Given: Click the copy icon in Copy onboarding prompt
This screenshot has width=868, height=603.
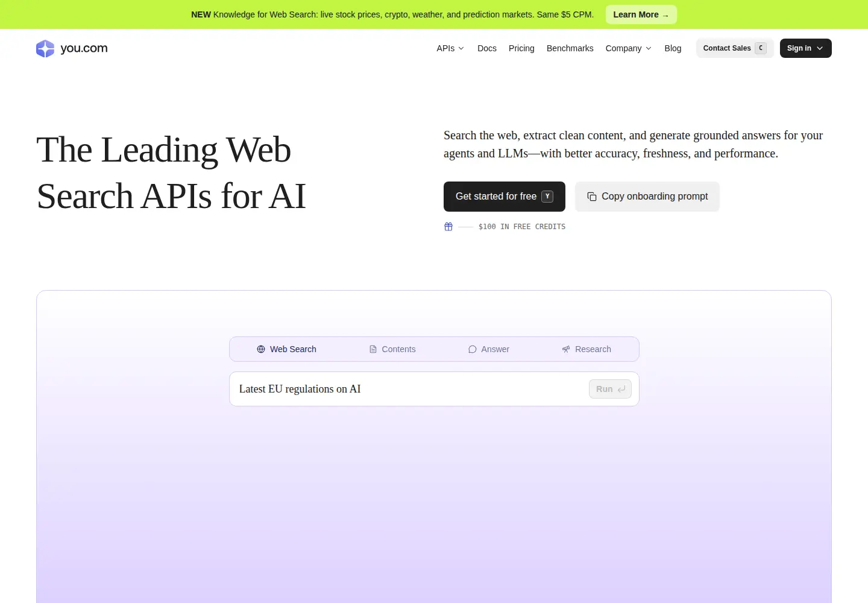Looking at the screenshot, I should point(592,197).
